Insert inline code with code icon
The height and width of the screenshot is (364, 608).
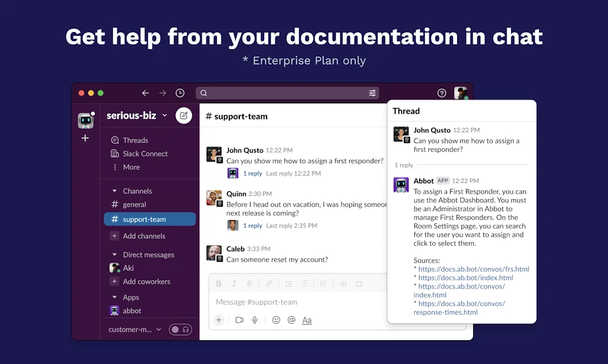[343, 284]
